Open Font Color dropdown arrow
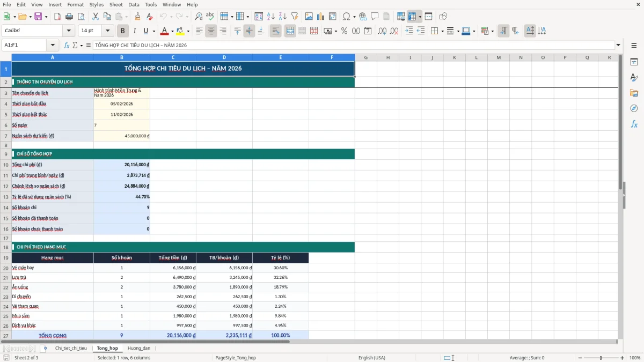 [172, 31]
